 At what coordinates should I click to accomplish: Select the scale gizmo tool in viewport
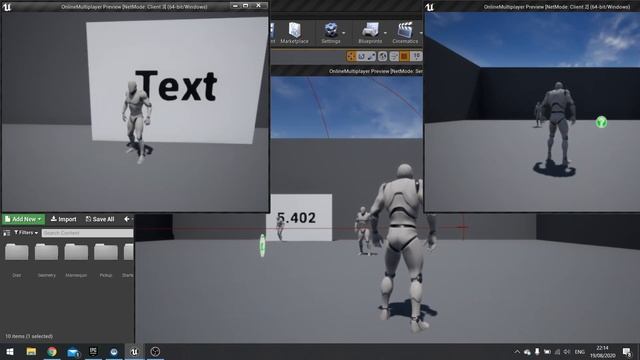coord(371,56)
